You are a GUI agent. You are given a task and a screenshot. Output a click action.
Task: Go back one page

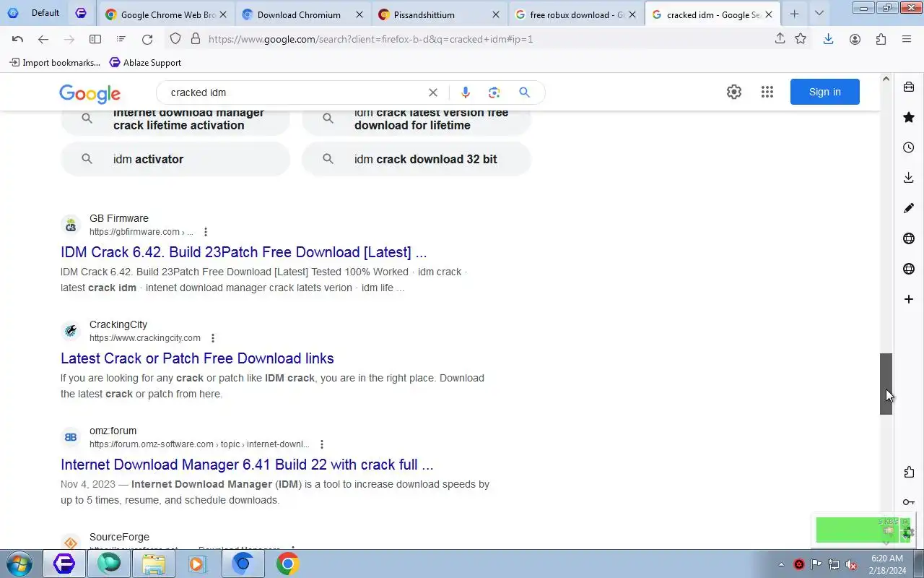pos(43,39)
